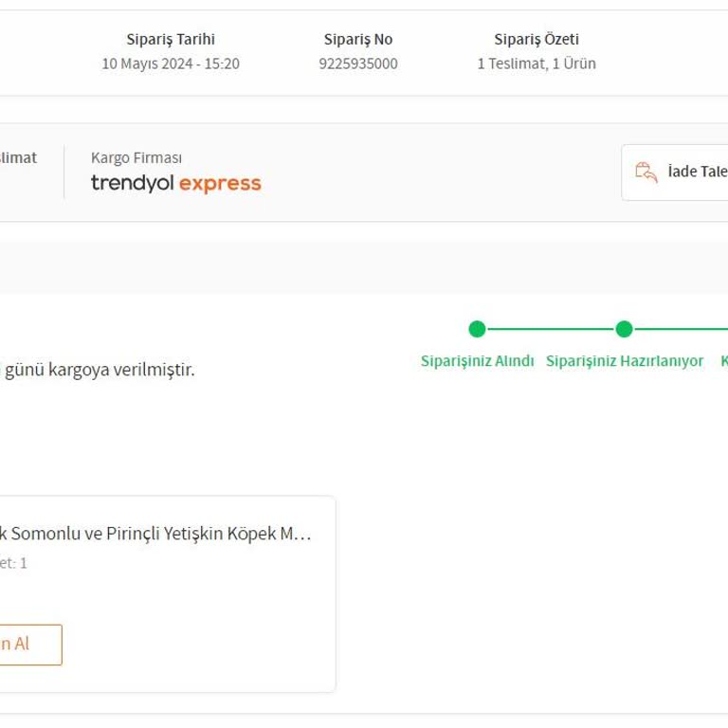728x728 pixels.
Task: Select order number 9225935000
Action: pos(358,64)
